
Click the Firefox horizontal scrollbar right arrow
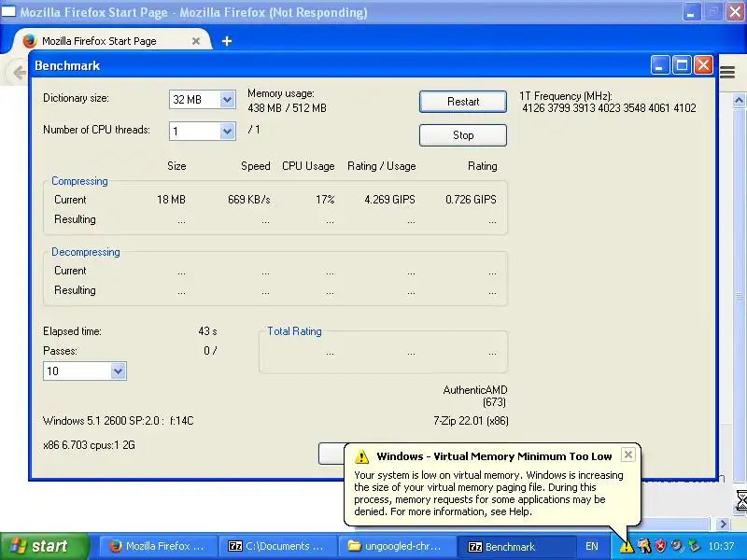pyautogui.click(x=724, y=524)
